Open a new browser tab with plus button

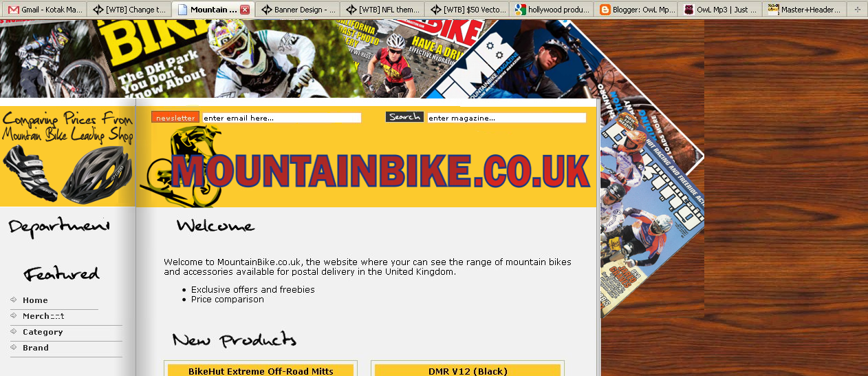point(857,10)
